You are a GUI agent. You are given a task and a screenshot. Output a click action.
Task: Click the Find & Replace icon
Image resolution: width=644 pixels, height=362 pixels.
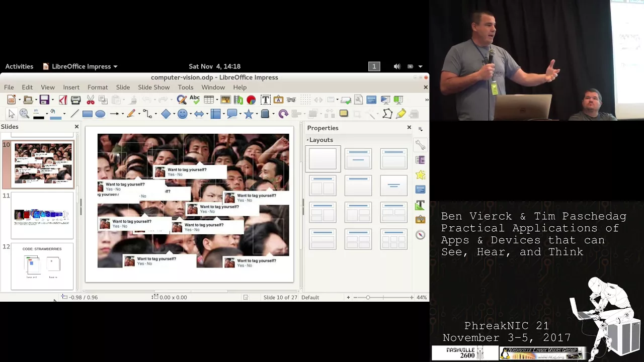tap(182, 100)
